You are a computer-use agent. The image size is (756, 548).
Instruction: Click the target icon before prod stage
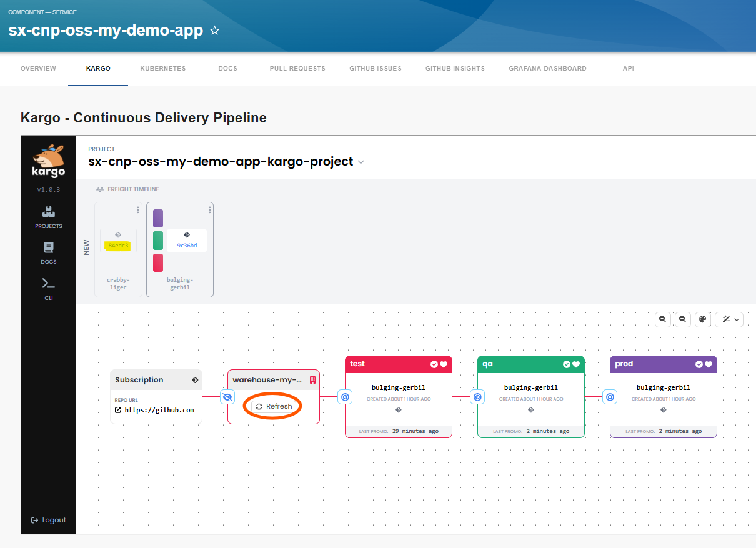(x=610, y=397)
